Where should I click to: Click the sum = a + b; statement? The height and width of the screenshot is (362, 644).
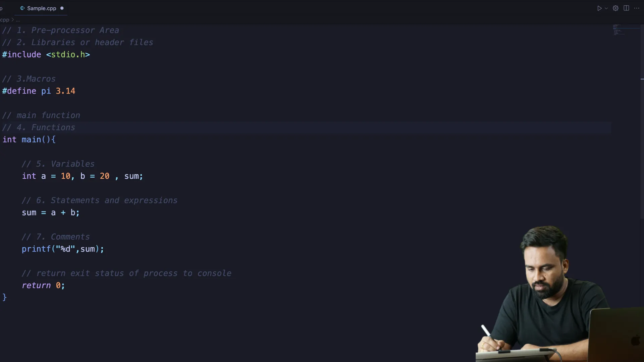[x=50, y=213]
